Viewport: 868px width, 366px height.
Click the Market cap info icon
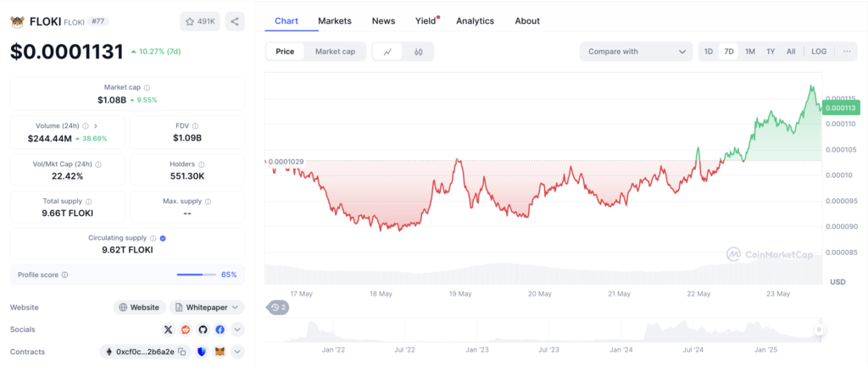coord(147,87)
